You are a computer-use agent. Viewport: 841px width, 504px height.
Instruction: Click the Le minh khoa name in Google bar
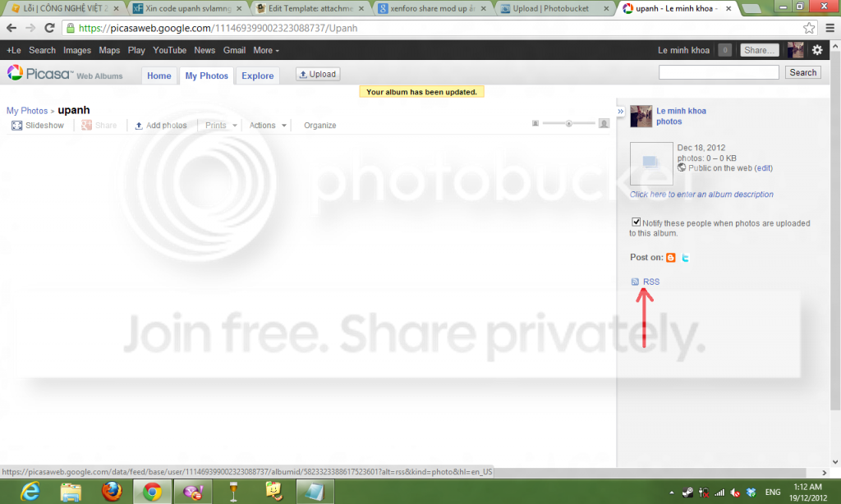(x=683, y=50)
